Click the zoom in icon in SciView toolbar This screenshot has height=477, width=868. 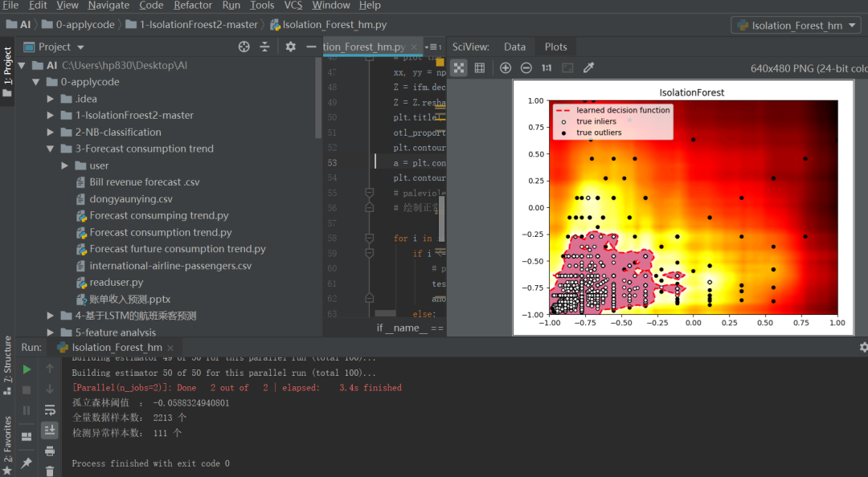point(506,68)
